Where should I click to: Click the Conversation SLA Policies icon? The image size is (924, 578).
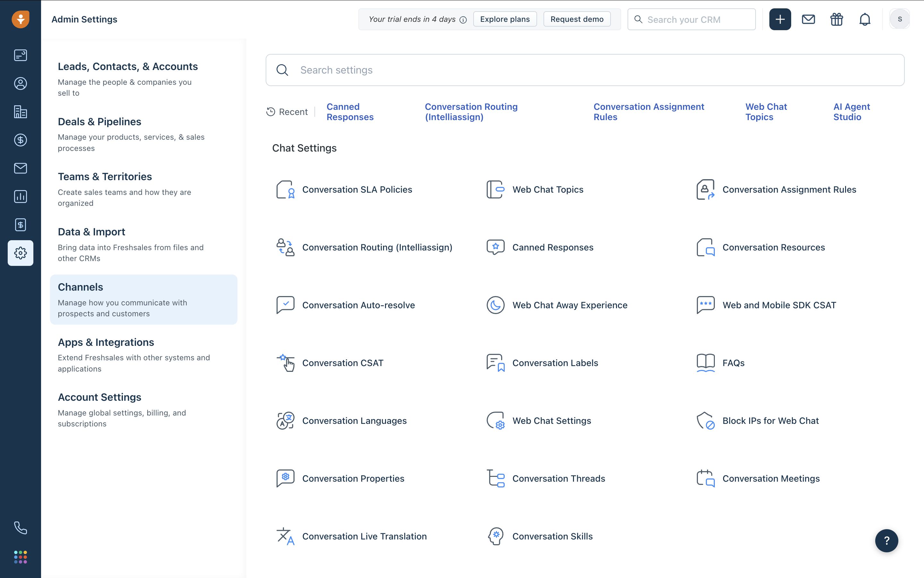pos(285,189)
